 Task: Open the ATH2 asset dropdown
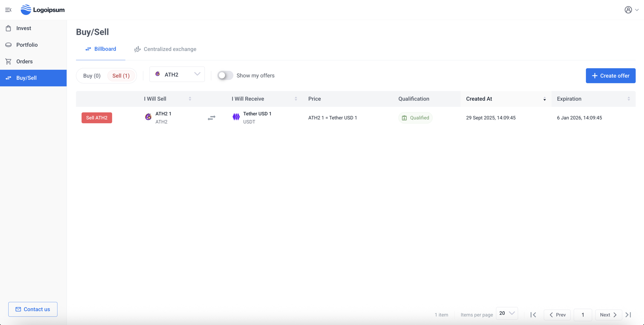[x=177, y=74]
